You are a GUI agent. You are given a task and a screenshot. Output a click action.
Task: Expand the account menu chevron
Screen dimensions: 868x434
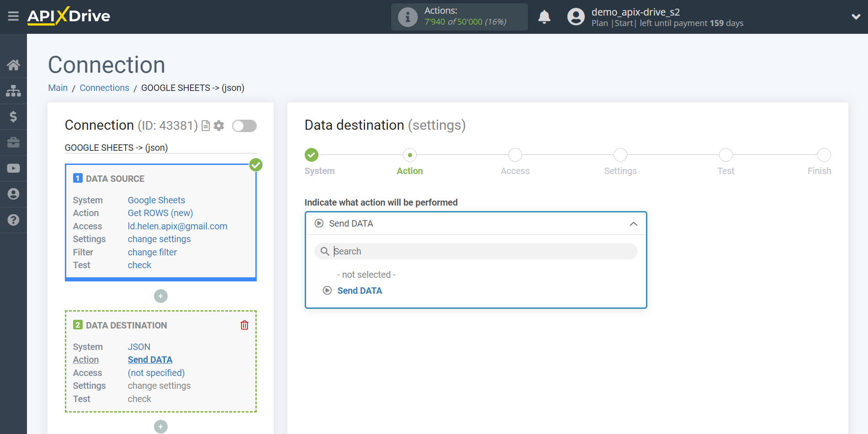coord(856,17)
